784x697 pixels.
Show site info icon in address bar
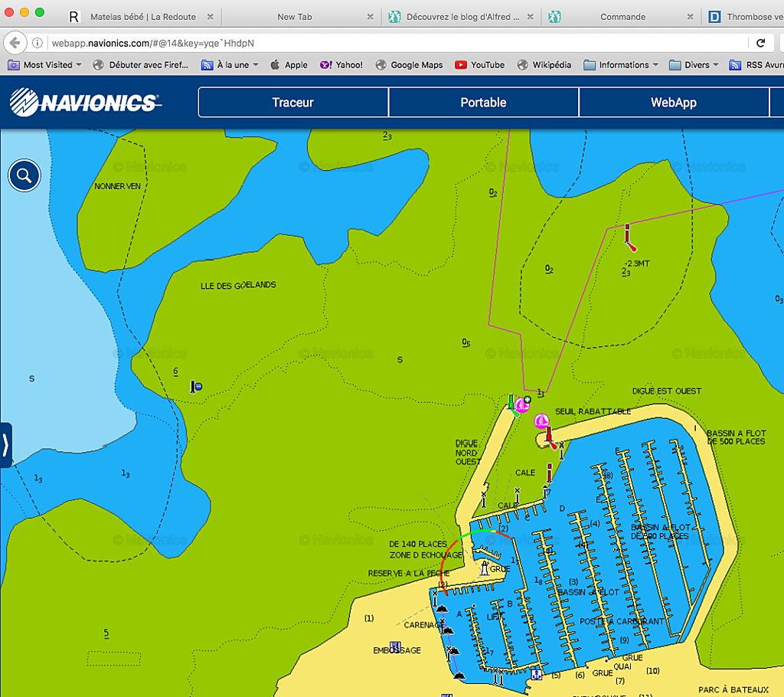click(38, 43)
